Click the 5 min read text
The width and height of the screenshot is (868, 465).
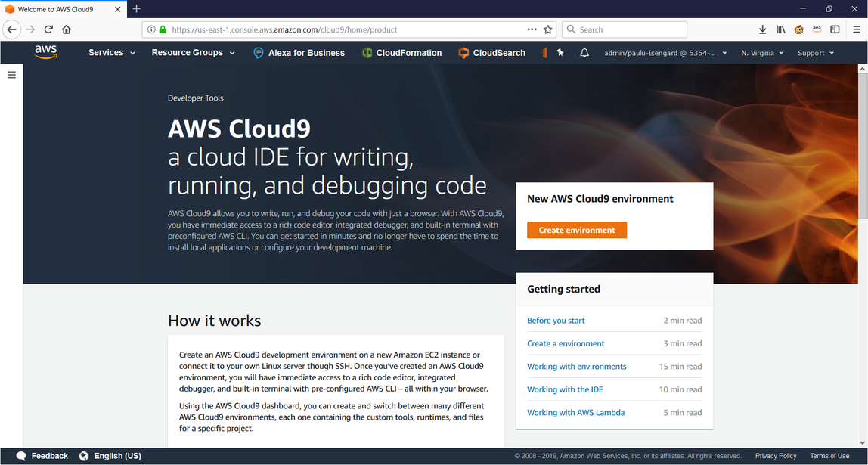tap(683, 412)
